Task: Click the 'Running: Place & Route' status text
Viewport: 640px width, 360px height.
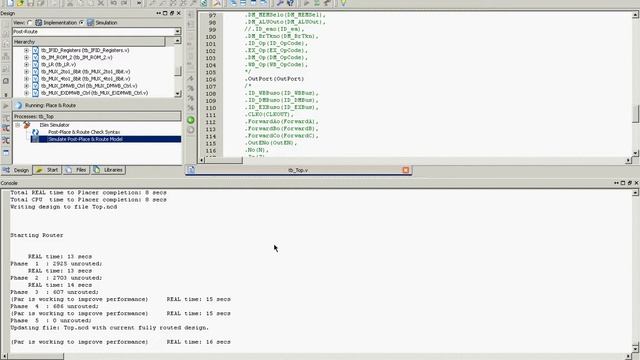Action: [x=51, y=105]
